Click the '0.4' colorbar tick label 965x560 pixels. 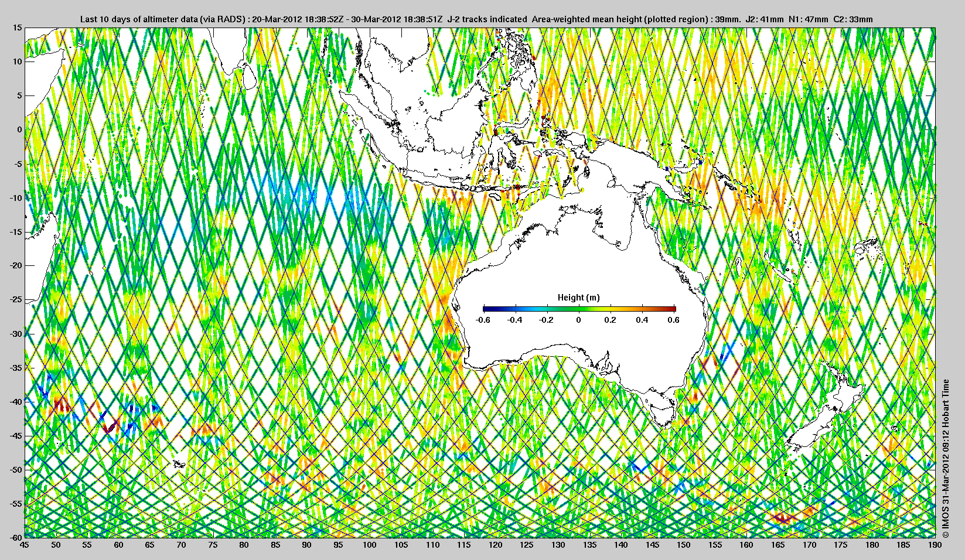pyautogui.click(x=642, y=320)
